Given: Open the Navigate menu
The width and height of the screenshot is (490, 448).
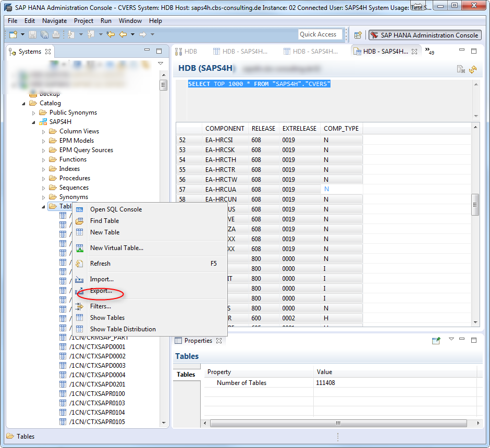Looking at the screenshot, I should [54, 21].
